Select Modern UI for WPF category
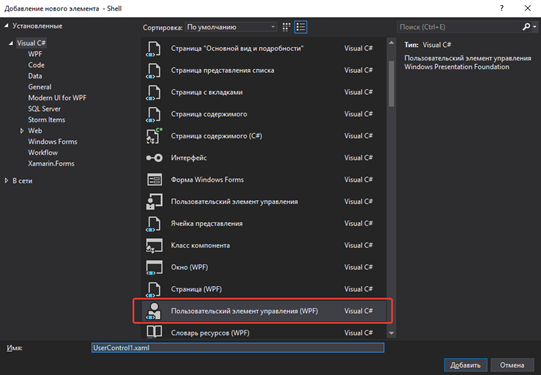541x375 pixels. (x=57, y=98)
